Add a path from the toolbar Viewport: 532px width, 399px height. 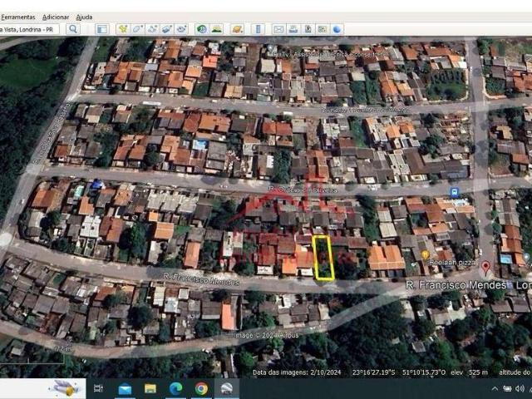152,29
